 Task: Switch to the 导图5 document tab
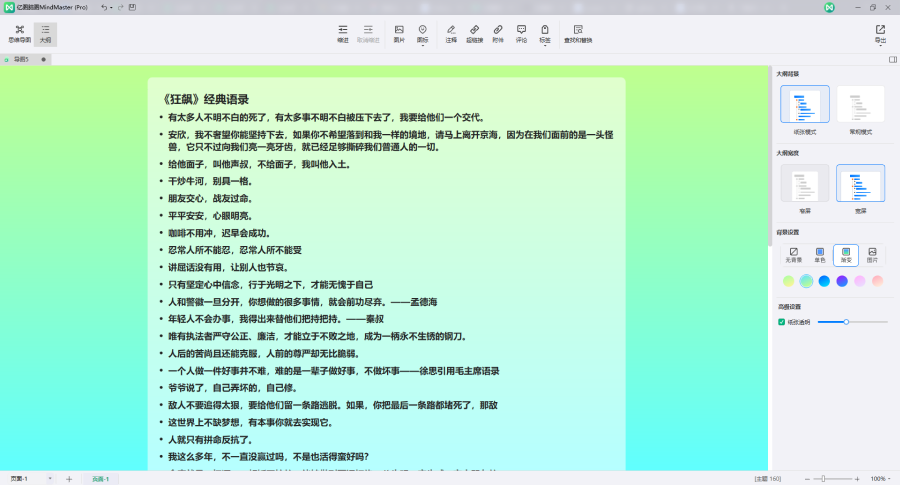point(20,60)
